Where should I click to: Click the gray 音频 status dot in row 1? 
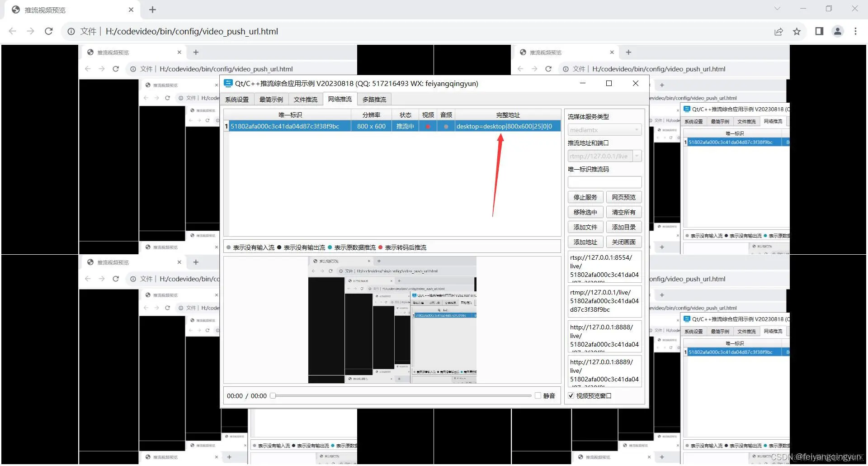point(446,127)
